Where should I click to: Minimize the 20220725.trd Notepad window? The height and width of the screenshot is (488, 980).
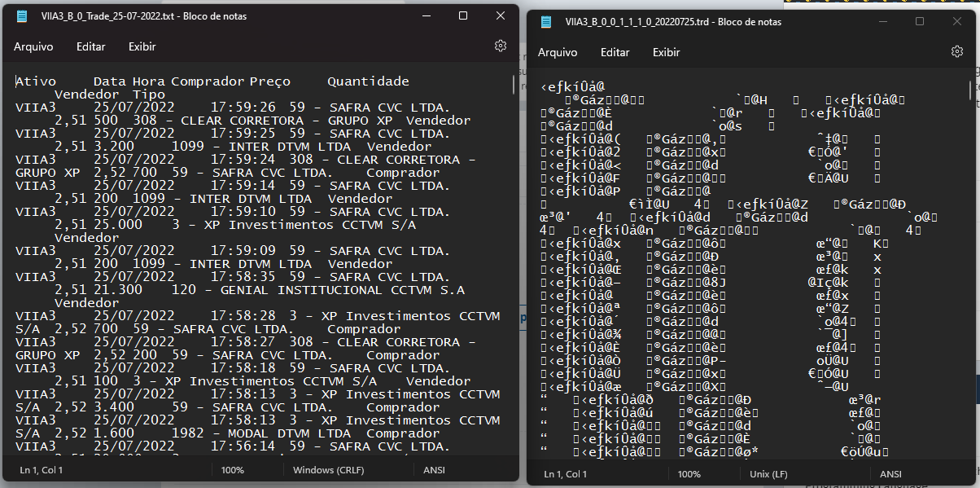tap(882, 21)
